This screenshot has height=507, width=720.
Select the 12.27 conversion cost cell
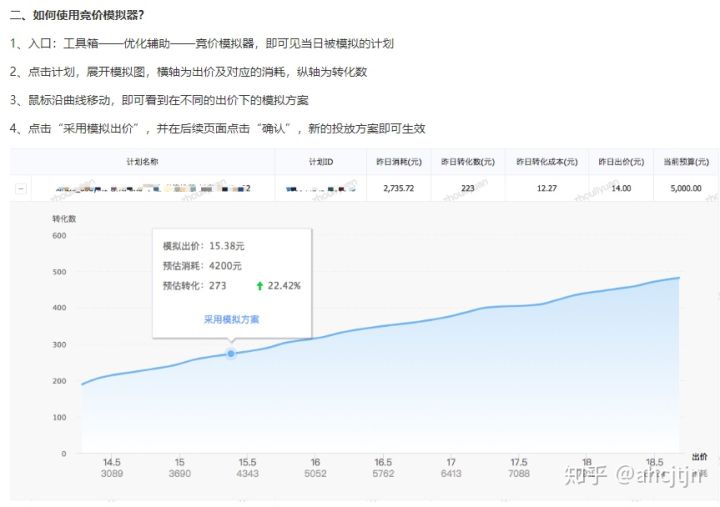[547, 188]
